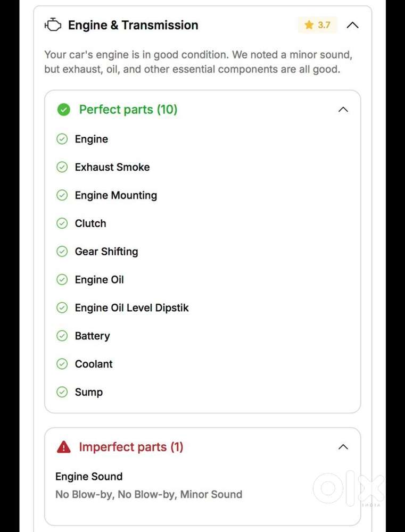Viewport: 405px width, 532px height.
Task: Collapse the Engine & Transmission section
Action: point(352,25)
